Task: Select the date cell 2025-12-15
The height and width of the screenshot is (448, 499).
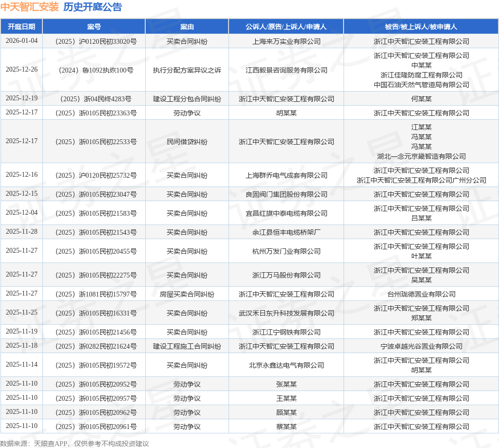Action: [21, 194]
